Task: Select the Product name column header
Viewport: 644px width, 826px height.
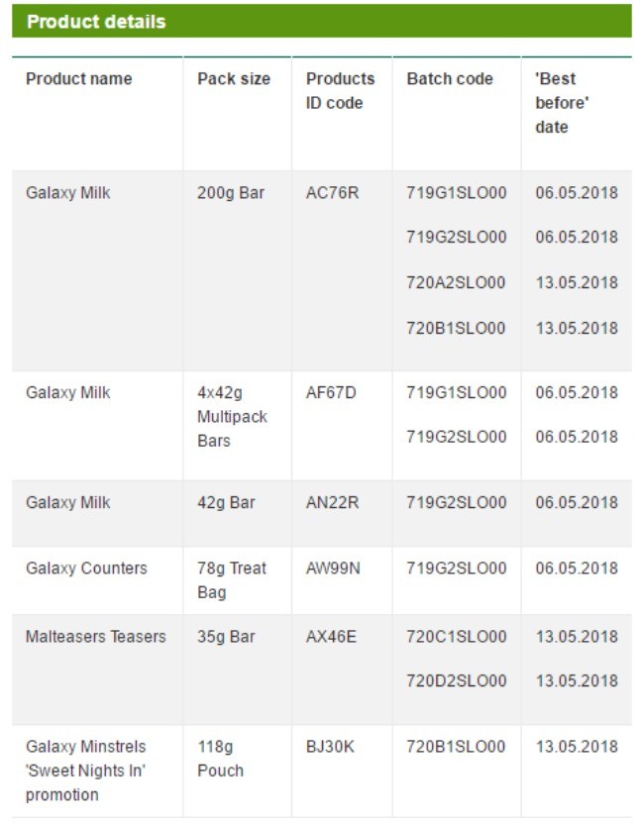Action: tap(79, 79)
